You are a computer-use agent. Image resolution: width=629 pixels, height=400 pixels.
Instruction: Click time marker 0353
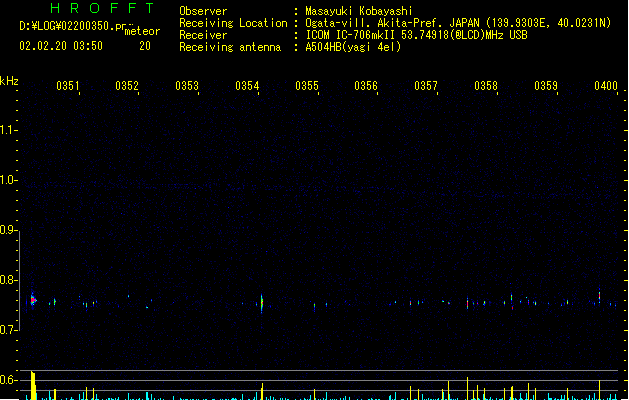click(187, 86)
